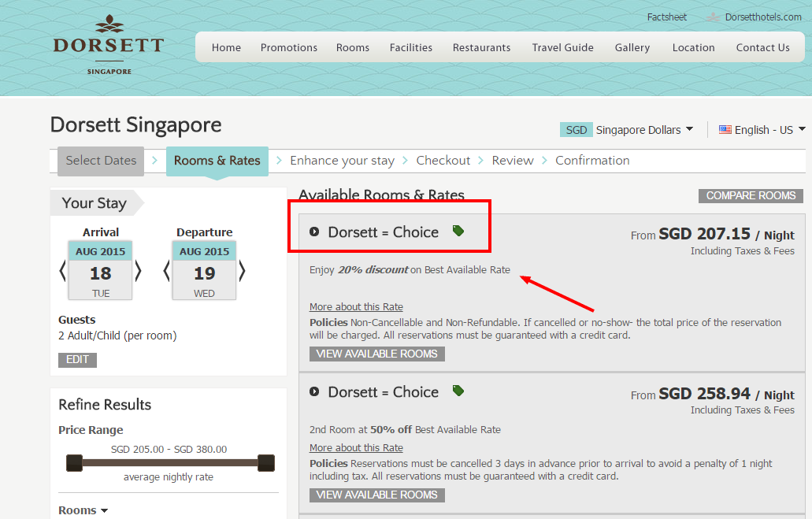Click the Dorsett Singapore logo
Viewport: 812px width, 519px height.
click(109, 45)
